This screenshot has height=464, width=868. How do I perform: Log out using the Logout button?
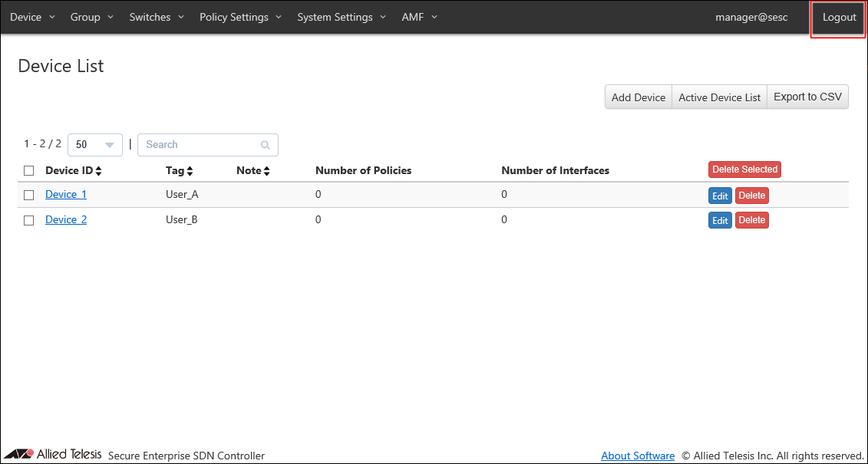click(839, 18)
